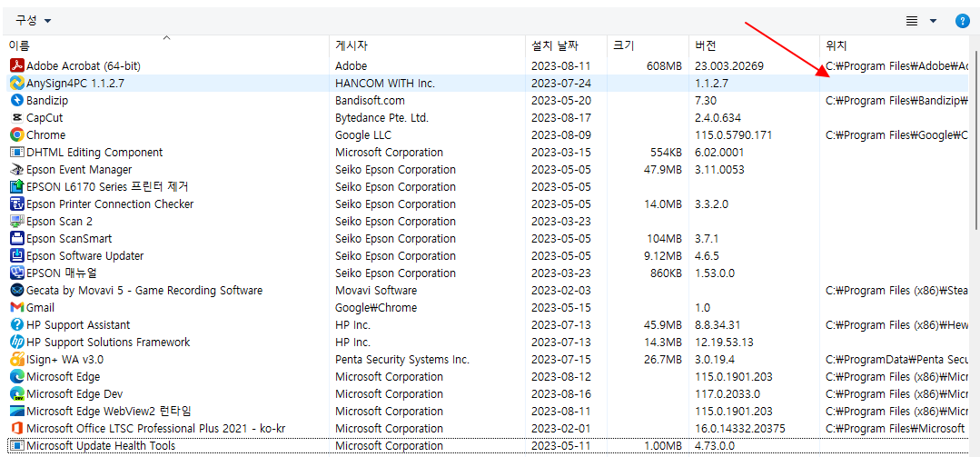980x457 pixels.
Task: Select the Chrome name text
Action: point(45,135)
